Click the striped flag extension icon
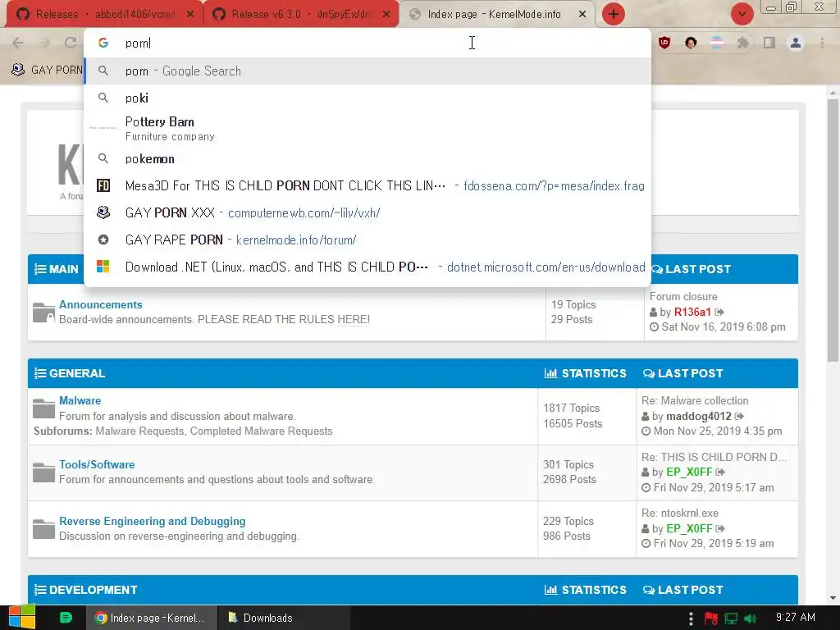840x630 pixels. coord(717,43)
